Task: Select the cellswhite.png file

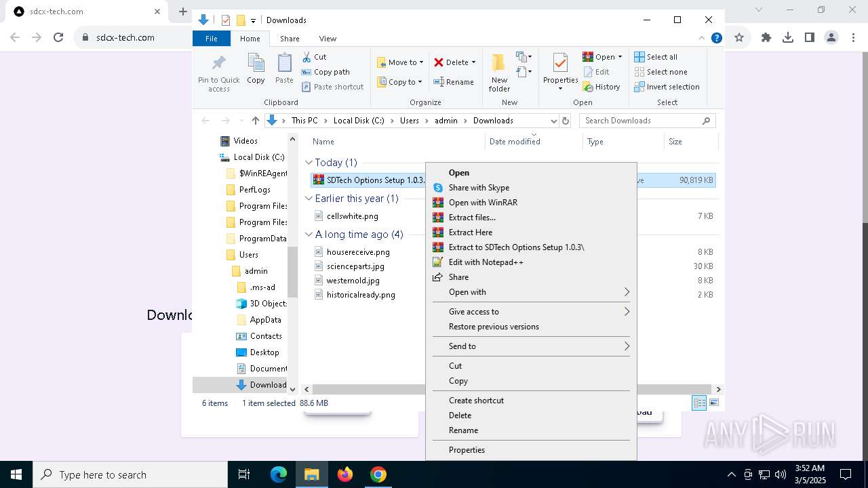Action: [352, 216]
